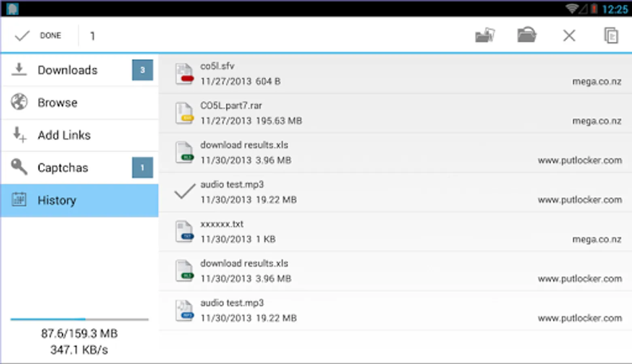The width and height of the screenshot is (632, 364).
Task: Tap the battery icon in the status bar
Action: click(x=594, y=8)
